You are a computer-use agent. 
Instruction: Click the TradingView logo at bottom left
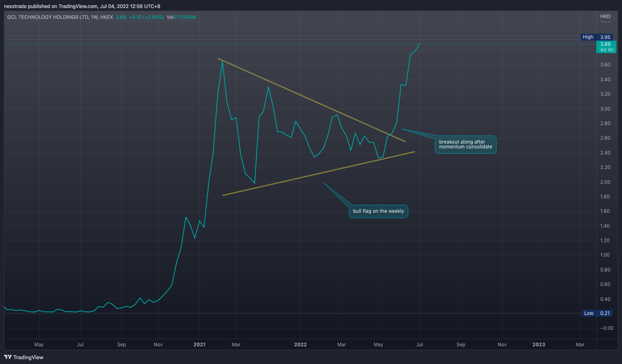click(24, 357)
